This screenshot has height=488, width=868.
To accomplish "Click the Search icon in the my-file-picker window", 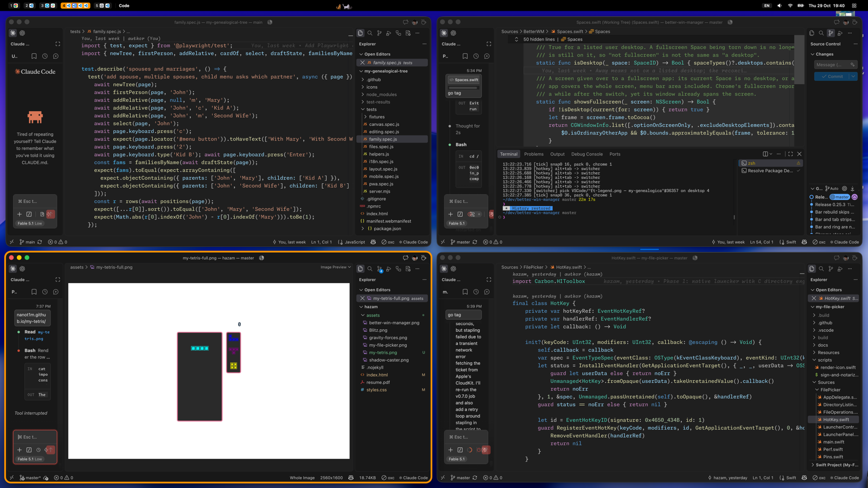I will coord(821,269).
